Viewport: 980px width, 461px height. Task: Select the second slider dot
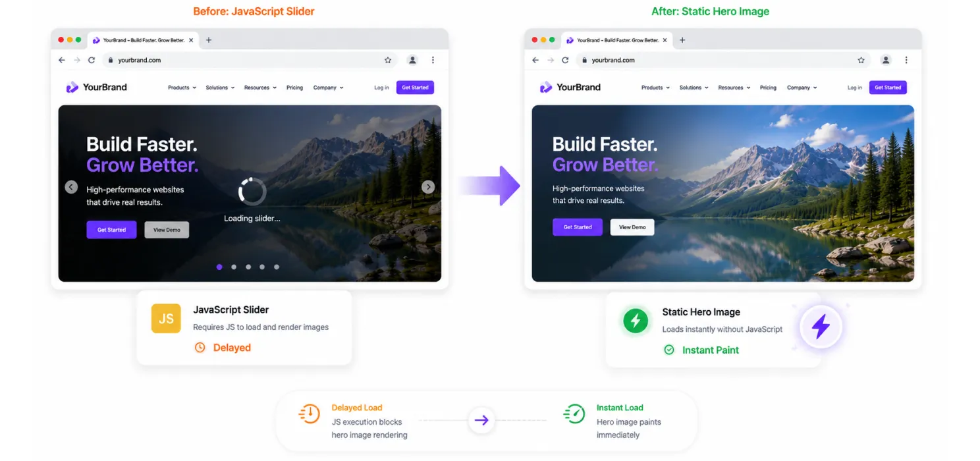[234, 267]
